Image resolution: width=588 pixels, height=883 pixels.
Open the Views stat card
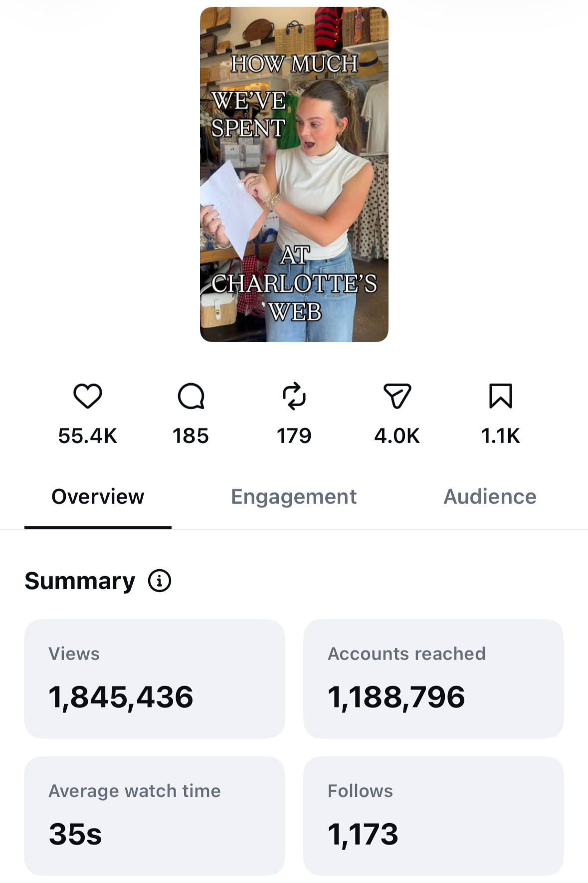tap(155, 678)
